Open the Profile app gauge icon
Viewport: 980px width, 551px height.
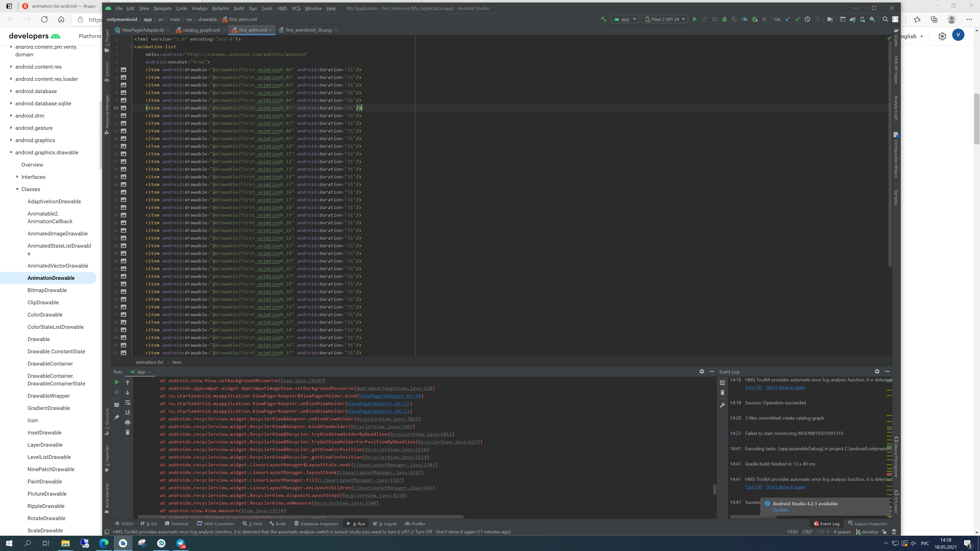(x=744, y=19)
